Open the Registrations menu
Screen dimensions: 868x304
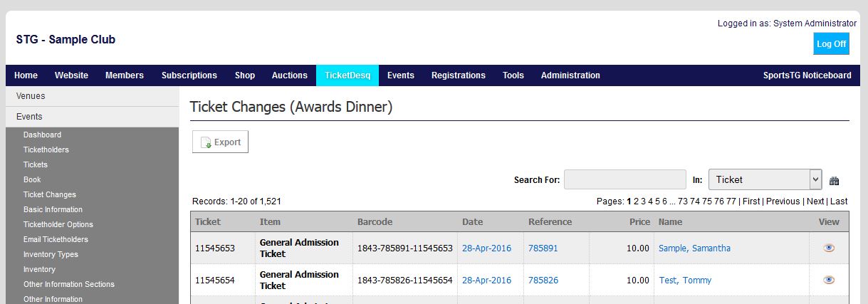click(x=459, y=75)
